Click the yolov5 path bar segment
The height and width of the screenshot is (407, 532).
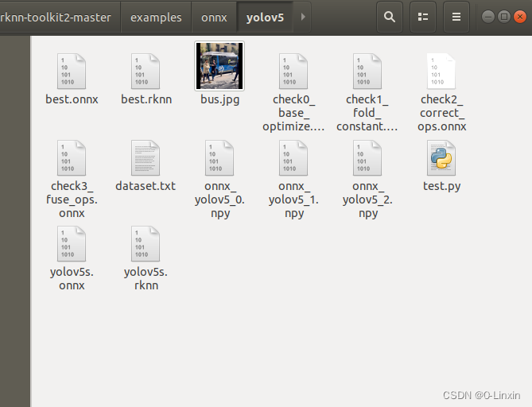pos(265,17)
